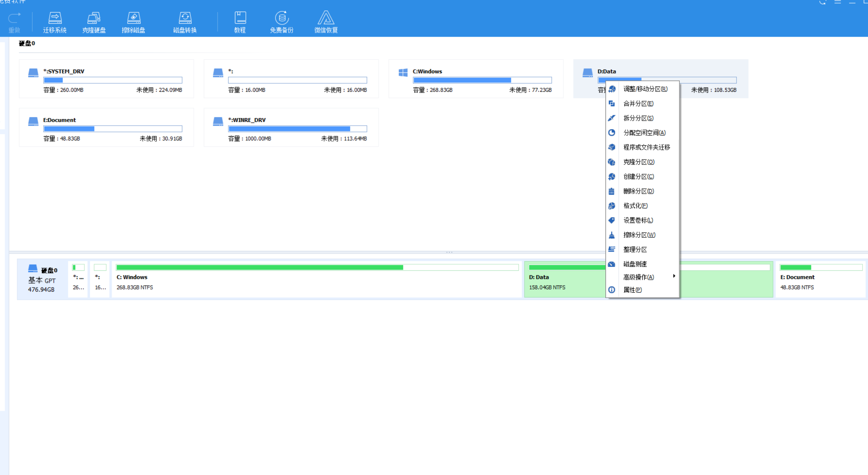Choose 删除分区(D) delete partition entry
Viewport: 868px width, 475px height.
coord(643,191)
